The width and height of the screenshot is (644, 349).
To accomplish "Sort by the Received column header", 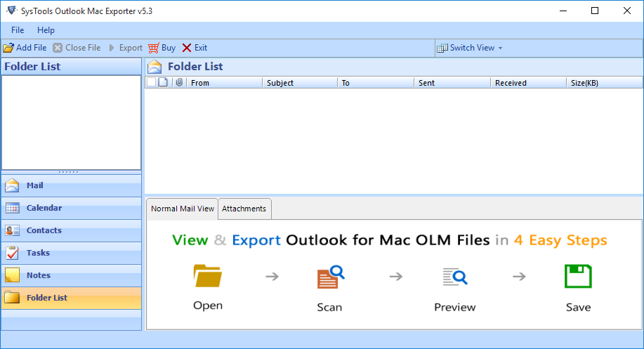I will pos(529,83).
